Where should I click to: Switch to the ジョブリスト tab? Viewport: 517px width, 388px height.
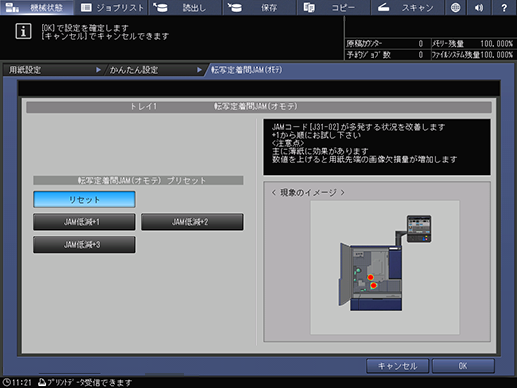(x=112, y=7)
